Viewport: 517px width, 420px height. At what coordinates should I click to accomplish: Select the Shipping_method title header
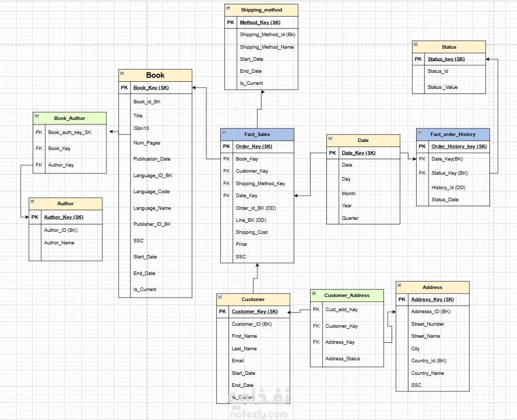tap(261, 10)
